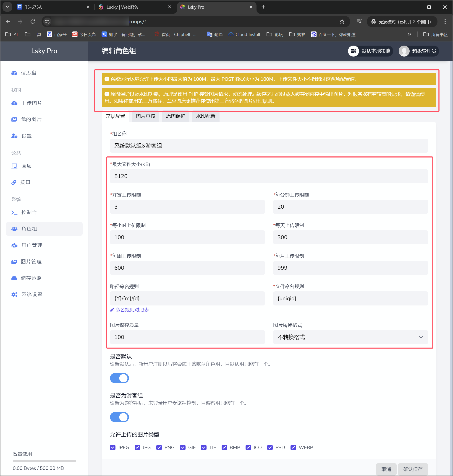Image resolution: width=453 pixels, height=476 pixels.
Task: Click the terminal icon for 控制台
Action: point(14,212)
